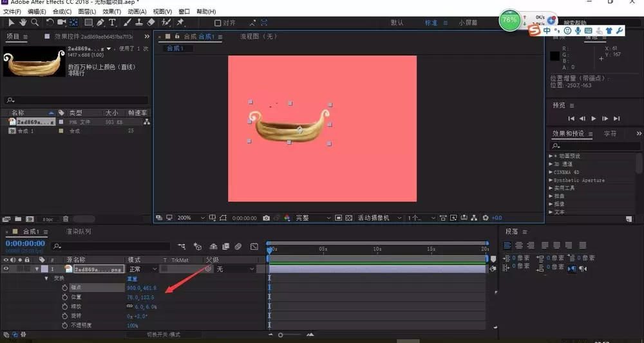
Task: Click 切换开关/模式 button
Action: click(x=164, y=335)
